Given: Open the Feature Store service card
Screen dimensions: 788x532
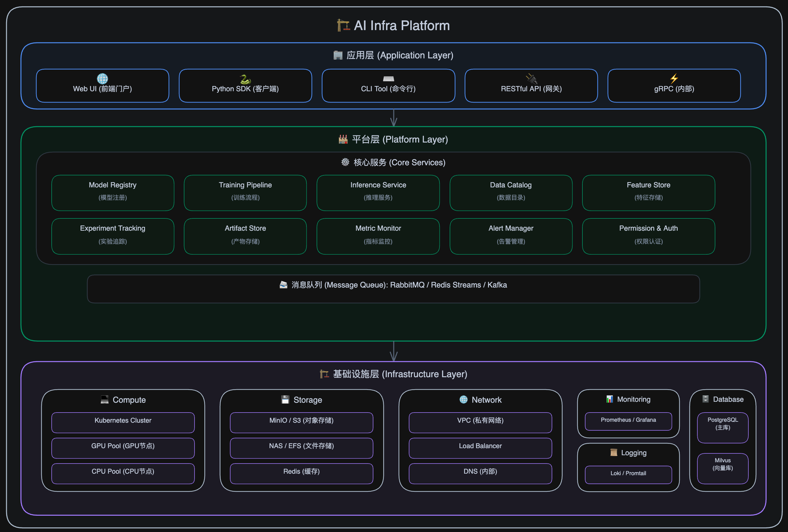Looking at the screenshot, I should [649, 193].
